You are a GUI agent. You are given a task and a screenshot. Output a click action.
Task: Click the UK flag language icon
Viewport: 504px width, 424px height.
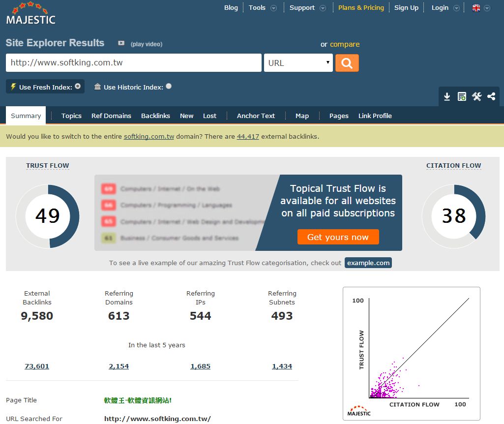[476, 8]
